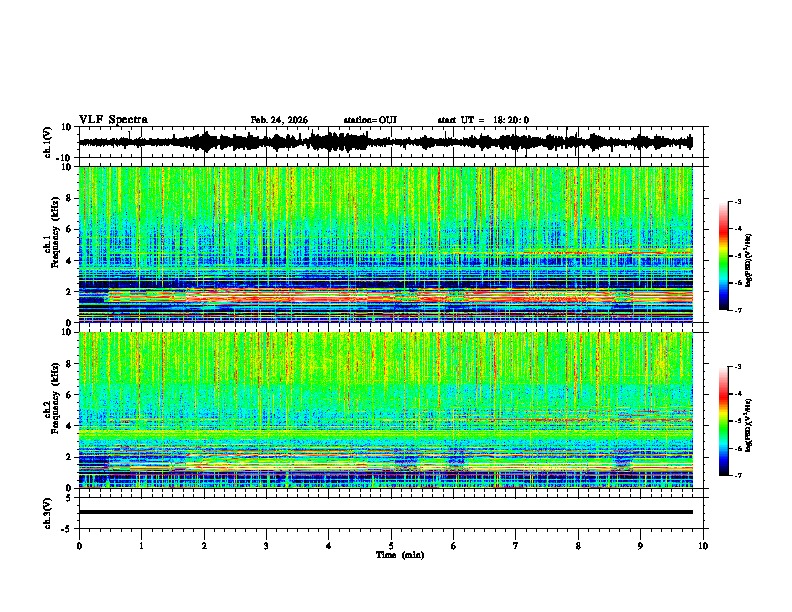The image size is (792, 612).
Task: Click the "-7" label on ch.1 color bar
Action: click(737, 310)
